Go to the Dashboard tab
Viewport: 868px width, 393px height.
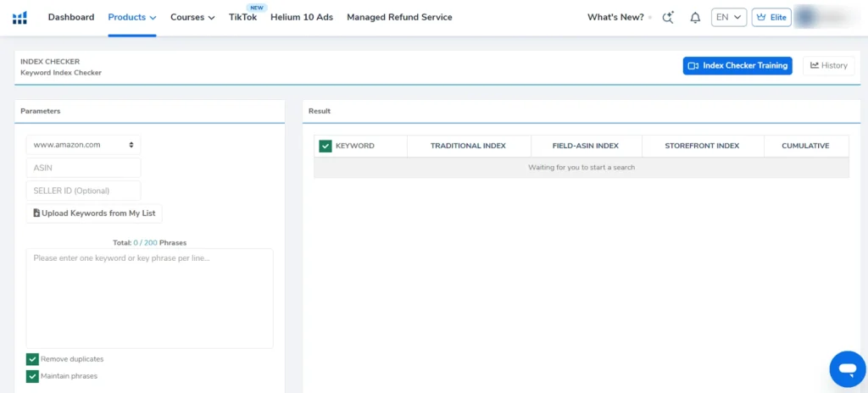pyautogui.click(x=71, y=17)
